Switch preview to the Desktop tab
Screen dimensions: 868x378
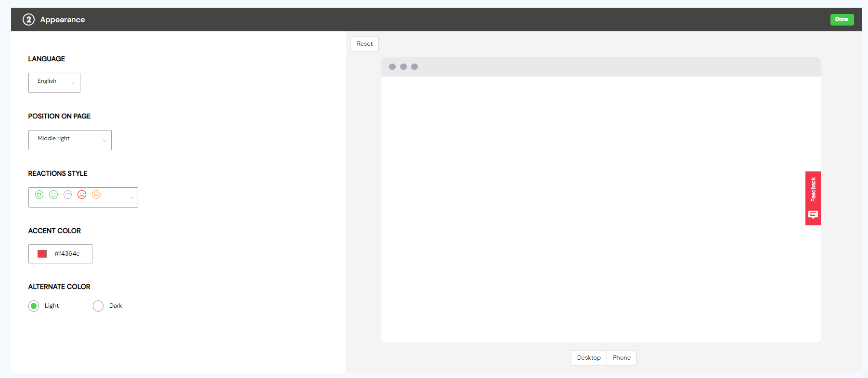point(589,358)
